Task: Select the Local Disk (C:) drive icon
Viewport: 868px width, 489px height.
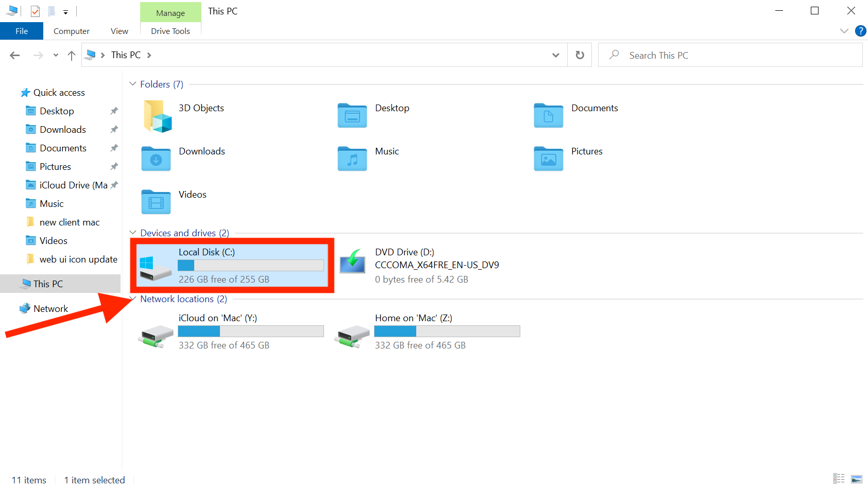Action: (156, 268)
